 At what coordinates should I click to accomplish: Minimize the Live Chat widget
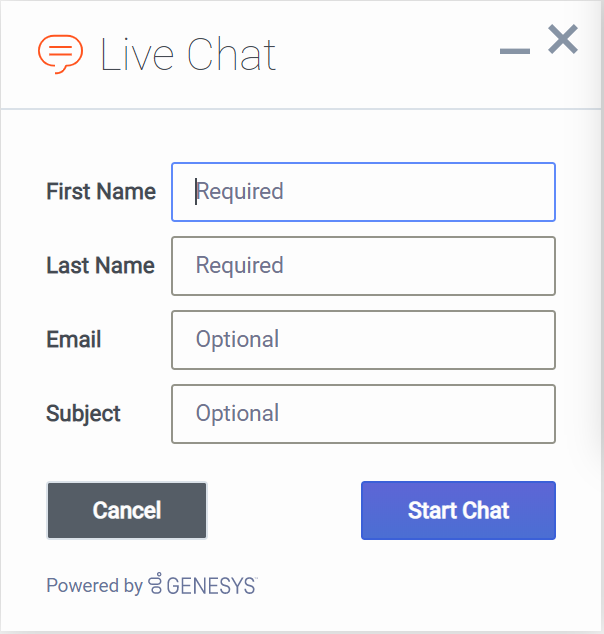(514, 51)
